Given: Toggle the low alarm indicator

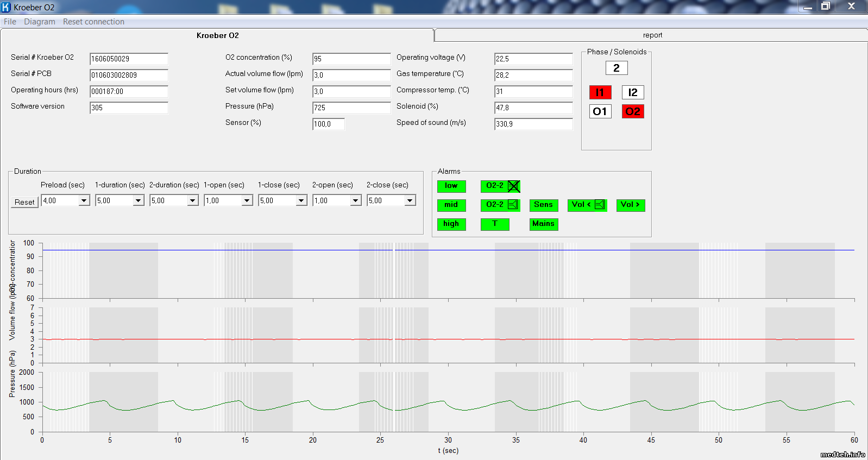Looking at the screenshot, I should tap(451, 186).
